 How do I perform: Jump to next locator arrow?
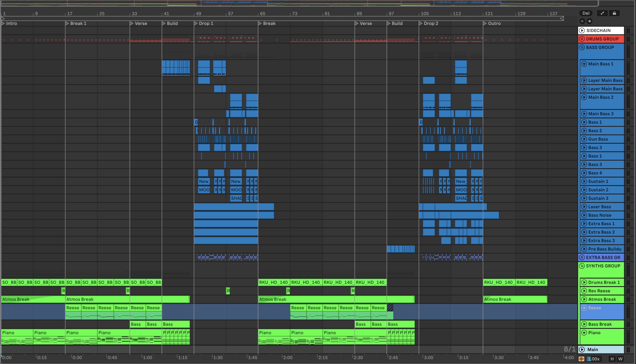(589, 21)
